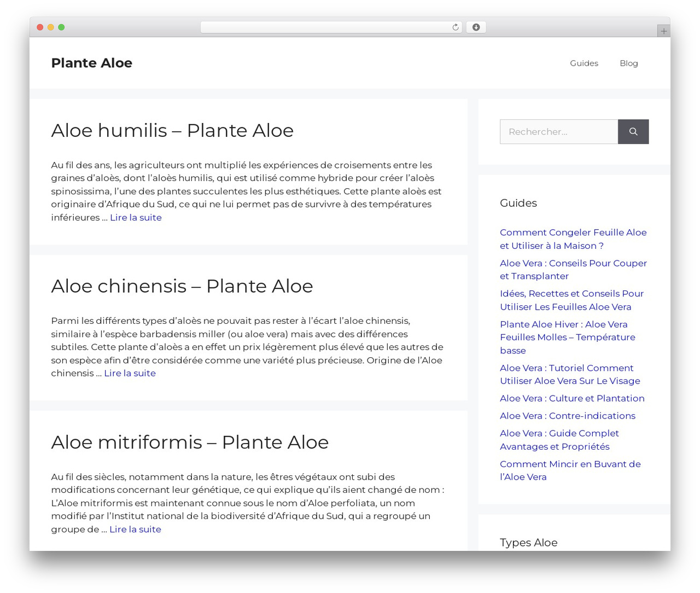Open the Guides menu item
Image resolution: width=700 pixels, height=593 pixels.
[x=584, y=63]
